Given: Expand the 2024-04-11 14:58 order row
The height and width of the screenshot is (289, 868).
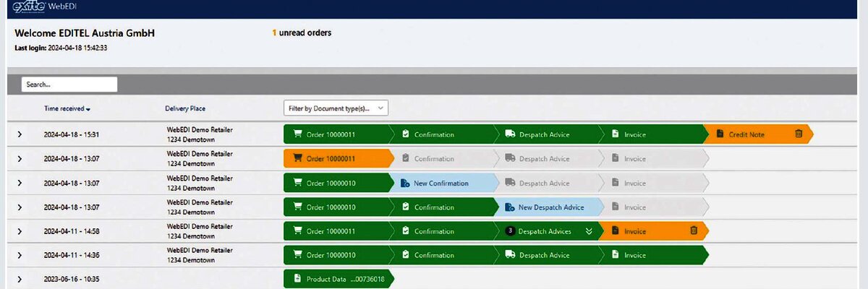Looking at the screenshot, I should click(x=20, y=231).
